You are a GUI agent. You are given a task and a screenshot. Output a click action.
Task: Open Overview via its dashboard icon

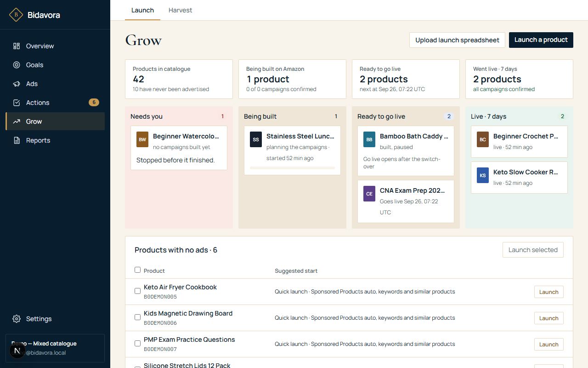17,46
